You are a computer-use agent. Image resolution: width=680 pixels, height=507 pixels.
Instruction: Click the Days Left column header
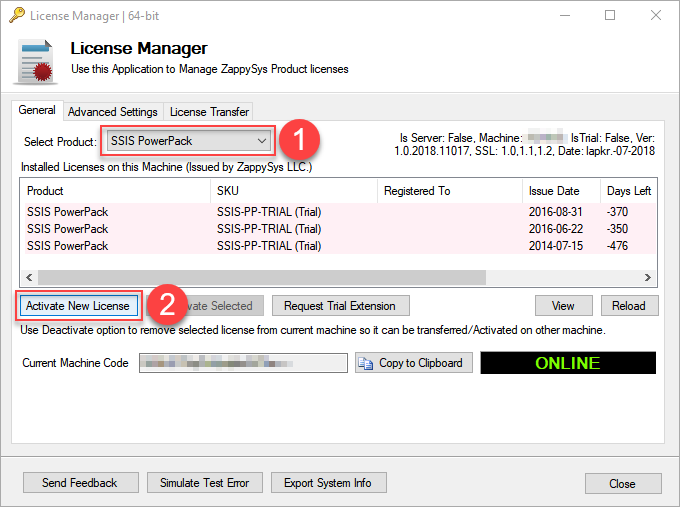(x=629, y=191)
